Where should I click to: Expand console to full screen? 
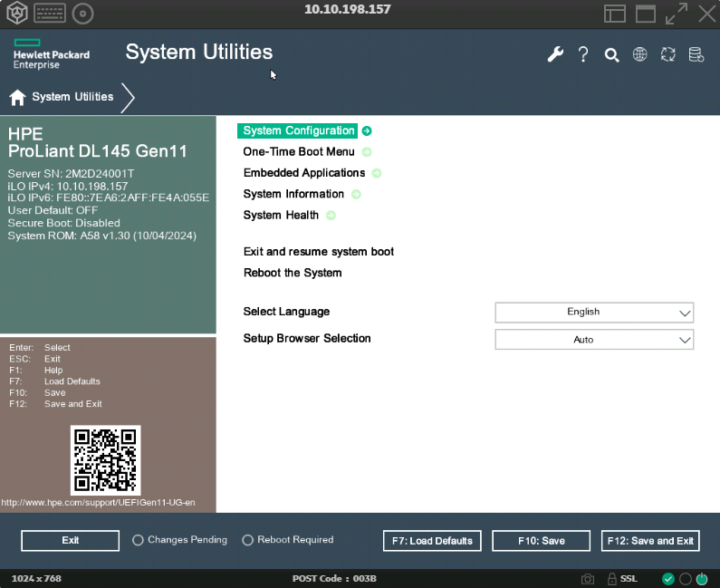677,14
